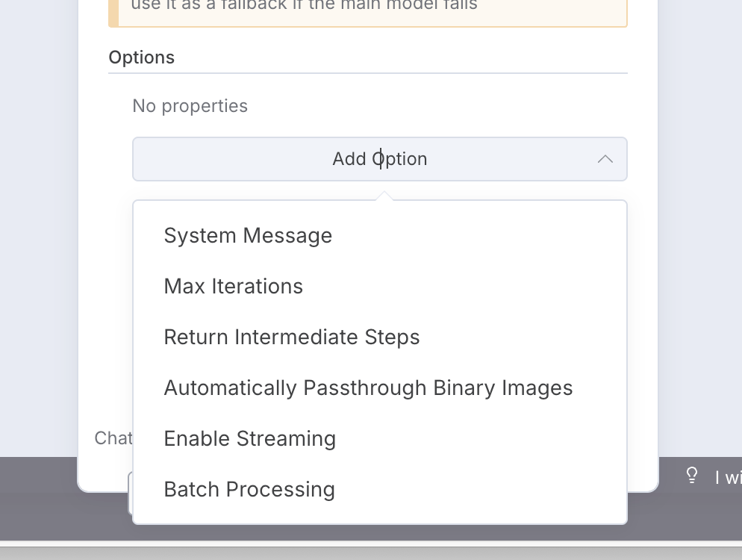Select System Message from the list
The width and height of the screenshot is (742, 560).
pyautogui.click(x=248, y=236)
